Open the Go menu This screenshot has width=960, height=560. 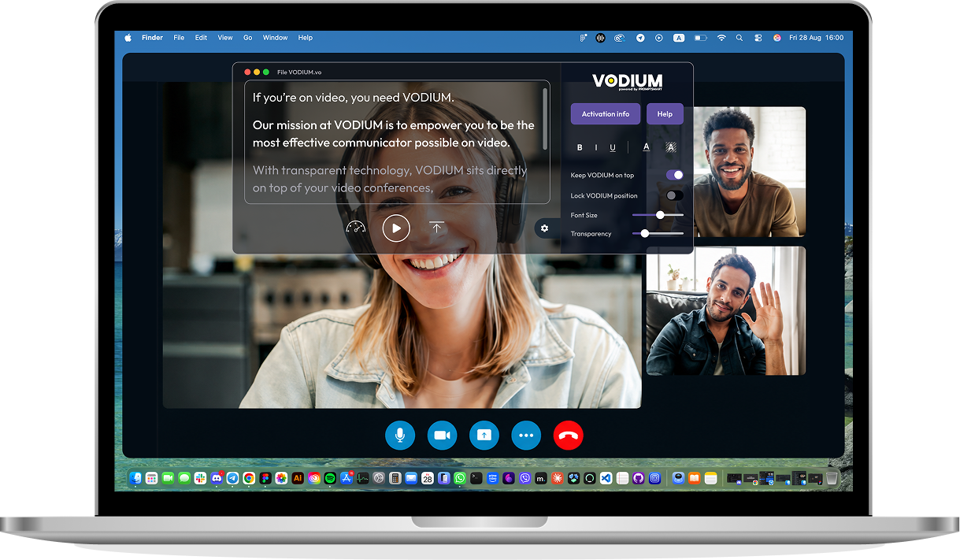click(x=248, y=38)
